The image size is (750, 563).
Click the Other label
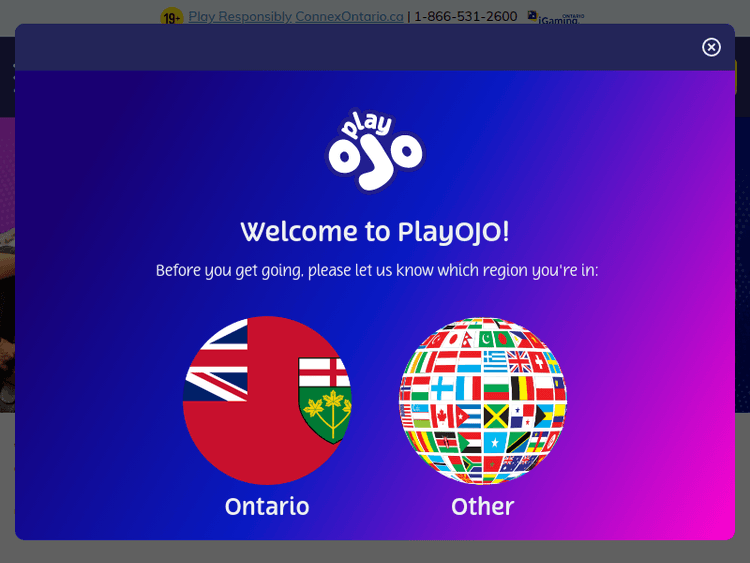coord(483,507)
